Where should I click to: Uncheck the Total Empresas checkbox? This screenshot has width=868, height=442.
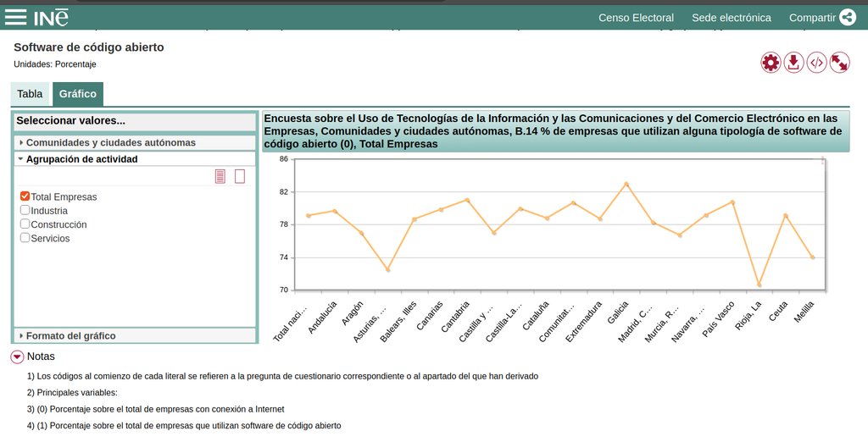[x=25, y=196]
